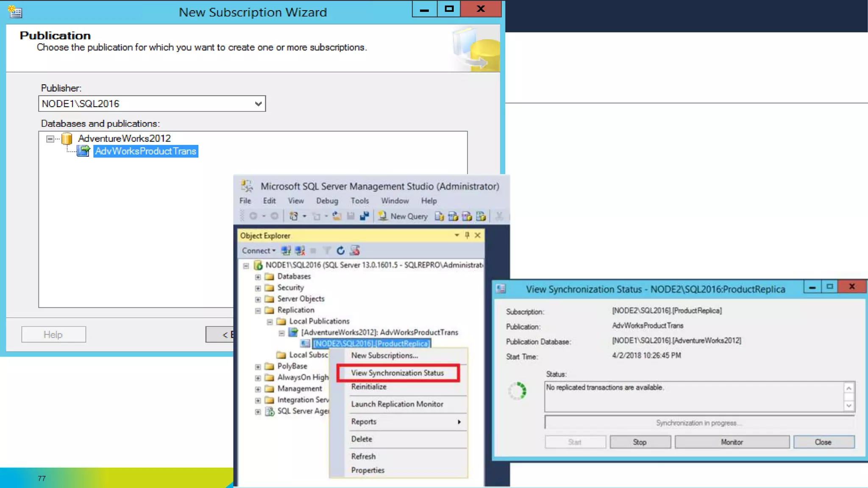Screen dimensions: 868x488
Task: Collapse the AdventureWorks2012 node in wizard tree
Action: point(50,139)
